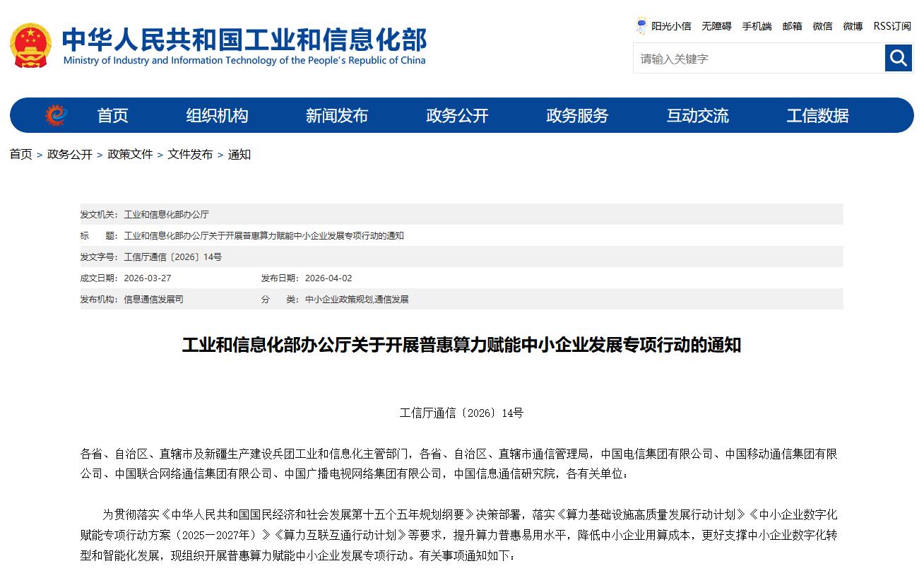Focus the keyword search input field
The image size is (924, 578).
758,59
